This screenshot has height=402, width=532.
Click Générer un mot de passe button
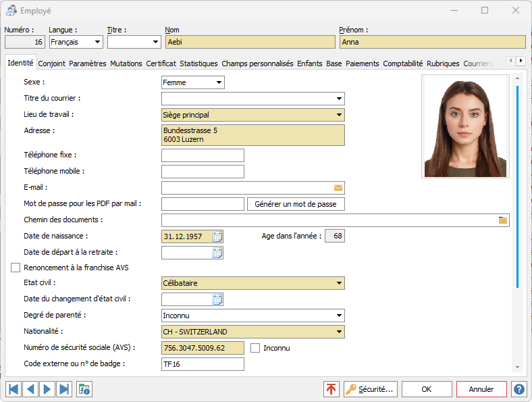[296, 204]
